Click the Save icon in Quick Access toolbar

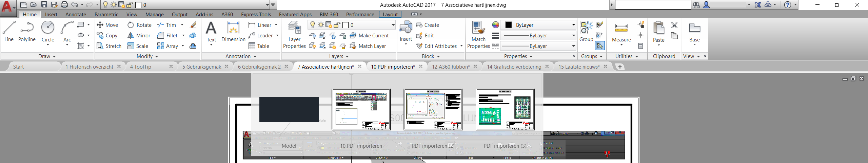(x=44, y=5)
